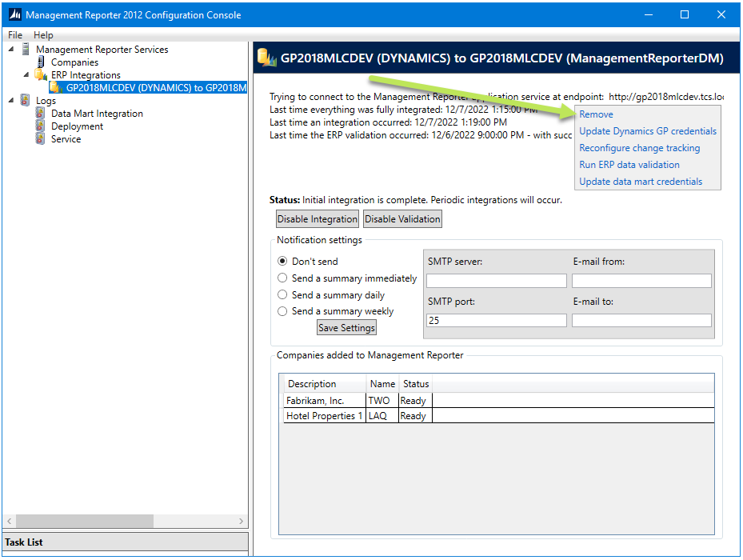Select the Don't send notification option
Image resolution: width=743 pixels, height=560 pixels.
(282, 261)
